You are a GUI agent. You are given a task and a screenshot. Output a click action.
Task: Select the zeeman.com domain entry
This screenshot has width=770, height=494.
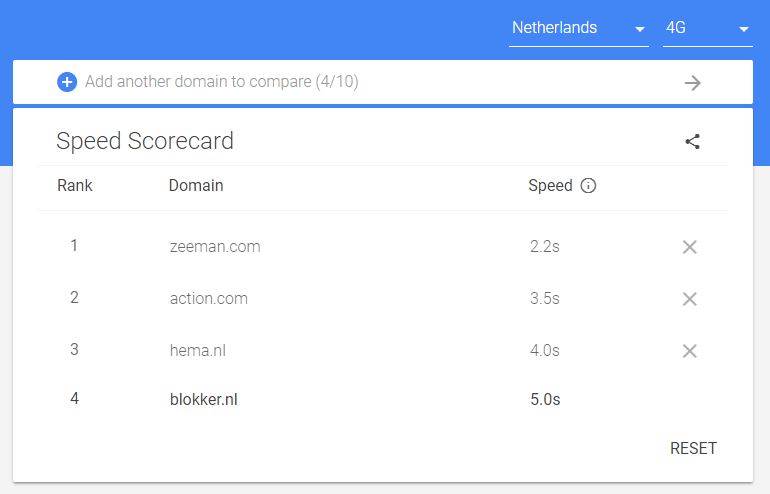215,246
